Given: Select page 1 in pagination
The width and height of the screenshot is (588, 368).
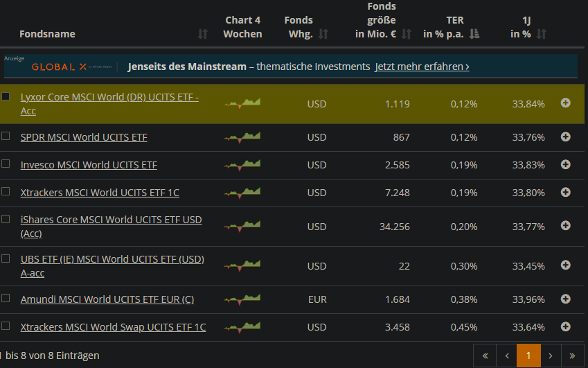Looking at the screenshot, I should coord(528,356).
